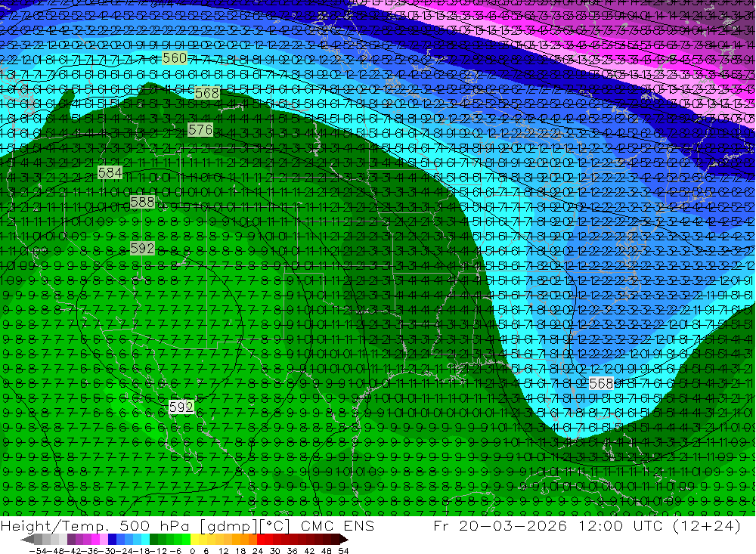Click the 'CMC ENS' model name
The width and height of the screenshot is (756, 554).
point(337,525)
